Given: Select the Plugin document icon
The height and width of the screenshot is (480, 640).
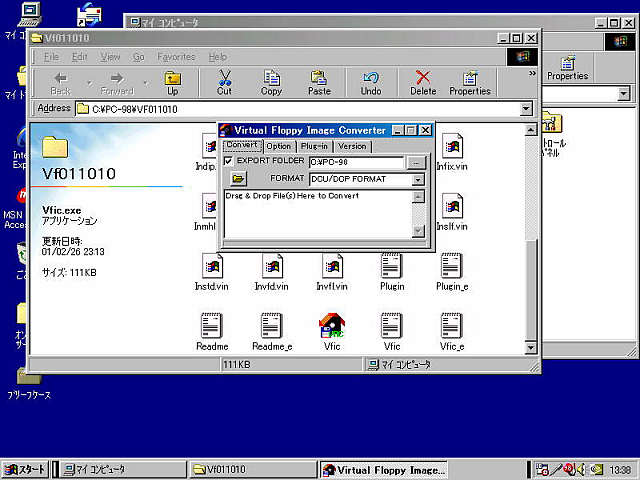Looking at the screenshot, I should [392, 272].
